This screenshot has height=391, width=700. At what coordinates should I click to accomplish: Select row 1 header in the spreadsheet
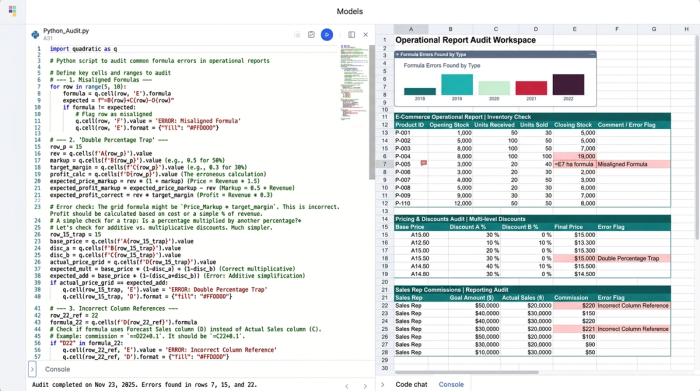[384, 40]
